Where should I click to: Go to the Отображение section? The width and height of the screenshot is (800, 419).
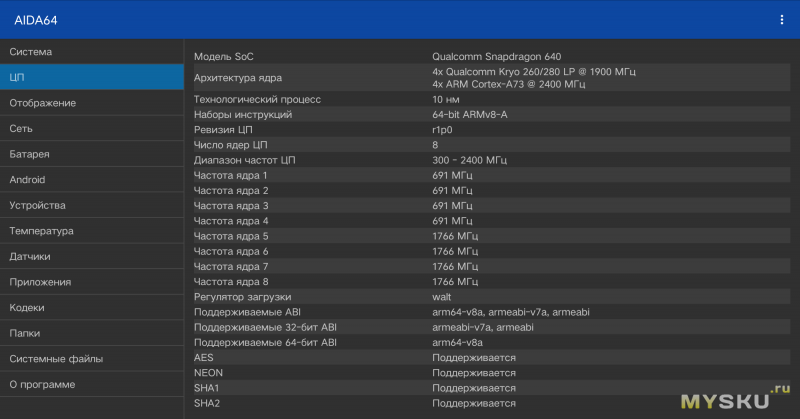92,103
